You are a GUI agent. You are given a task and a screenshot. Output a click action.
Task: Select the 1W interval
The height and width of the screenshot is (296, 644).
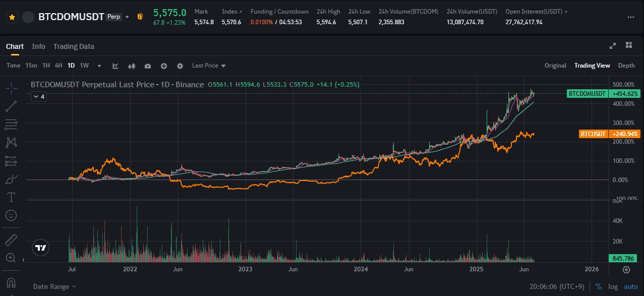click(x=84, y=66)
